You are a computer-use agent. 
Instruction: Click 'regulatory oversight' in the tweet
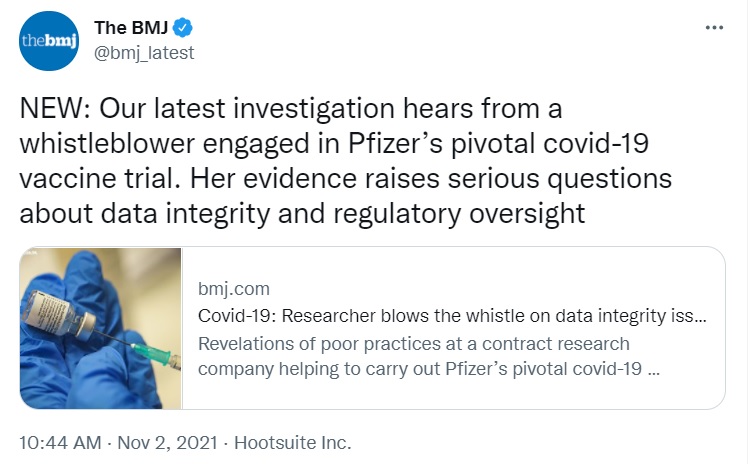pos(459,214)
